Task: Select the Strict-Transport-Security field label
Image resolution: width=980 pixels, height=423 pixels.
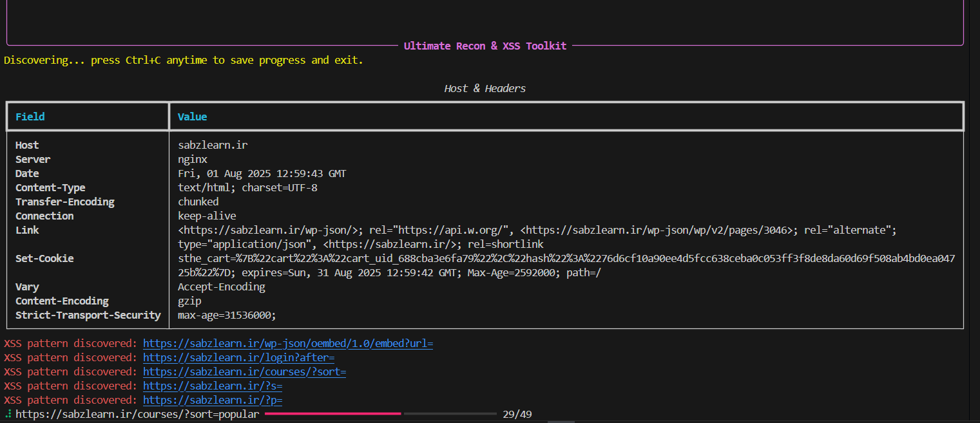Action: [88, 315]
